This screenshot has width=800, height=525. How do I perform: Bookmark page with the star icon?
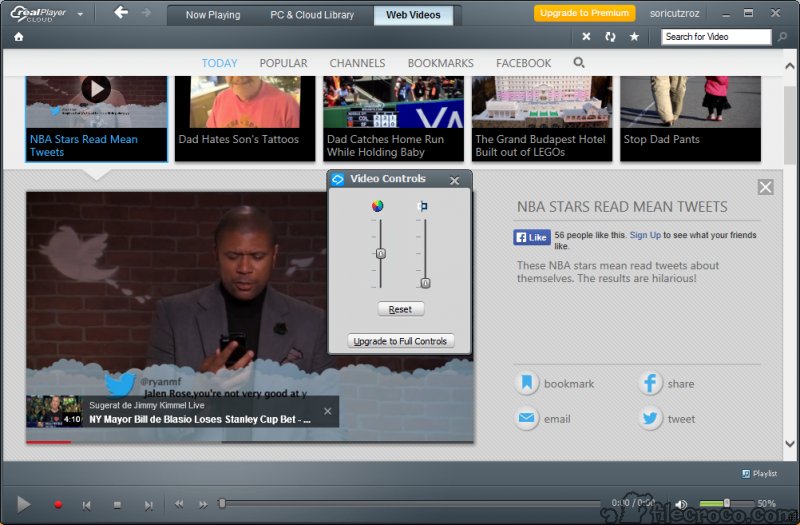[x=634, y=37]
